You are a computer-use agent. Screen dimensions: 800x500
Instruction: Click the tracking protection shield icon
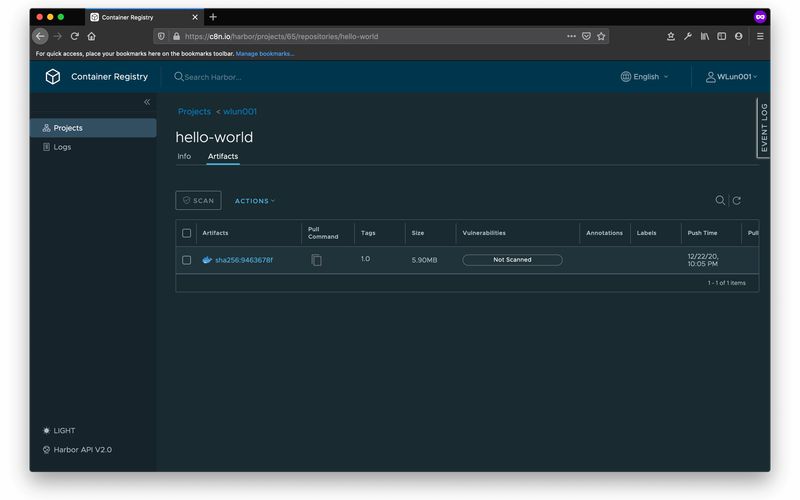[x=161, y=36]
